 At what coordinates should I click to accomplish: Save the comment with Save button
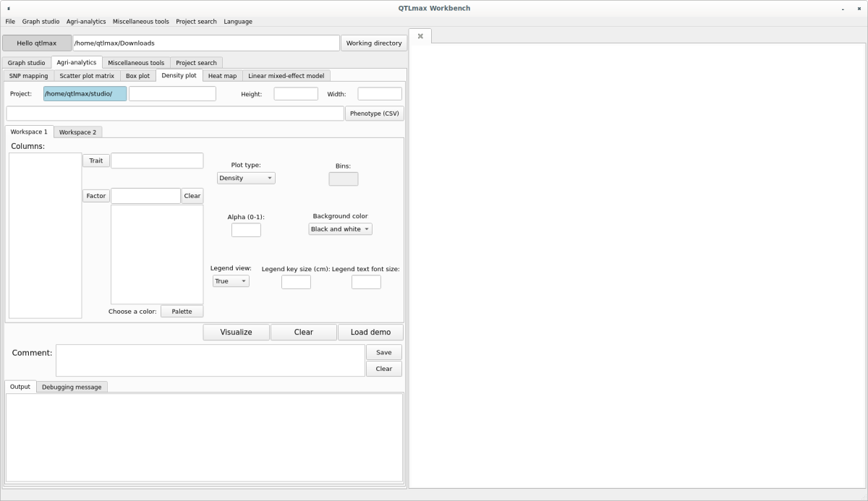point(383,353)
